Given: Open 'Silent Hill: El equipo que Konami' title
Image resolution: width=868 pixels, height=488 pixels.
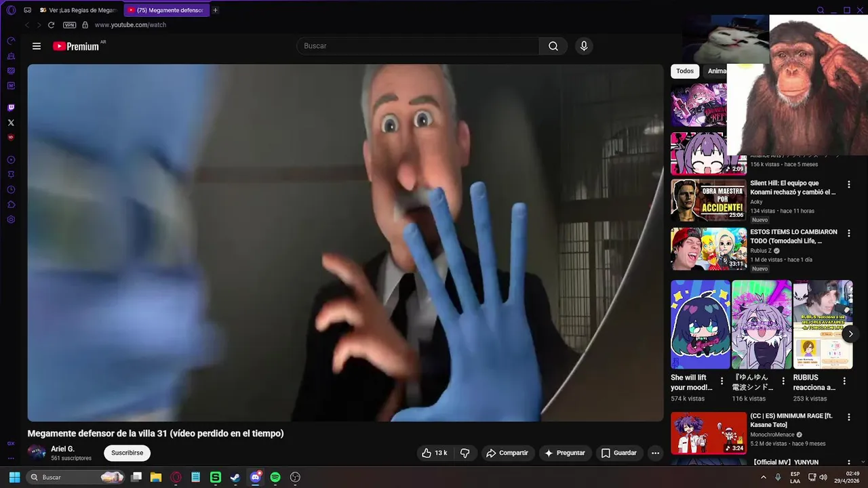Looking at the screenshot, I should [793, 188].
